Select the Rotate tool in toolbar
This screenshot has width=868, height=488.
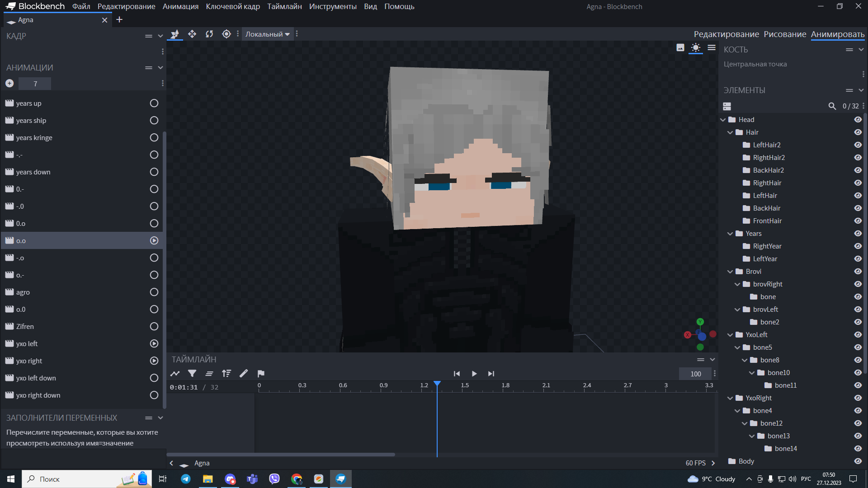pyautogui.click(x=209, y=34)
